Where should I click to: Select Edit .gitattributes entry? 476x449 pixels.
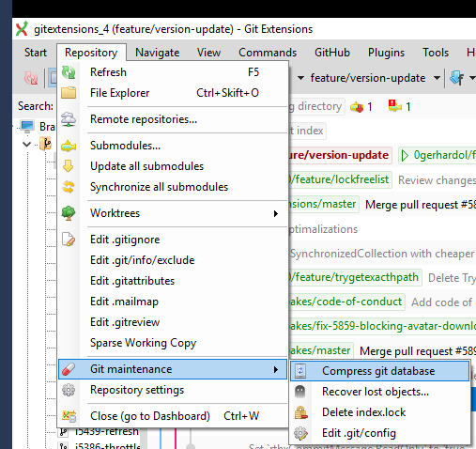tap(173, 281)
